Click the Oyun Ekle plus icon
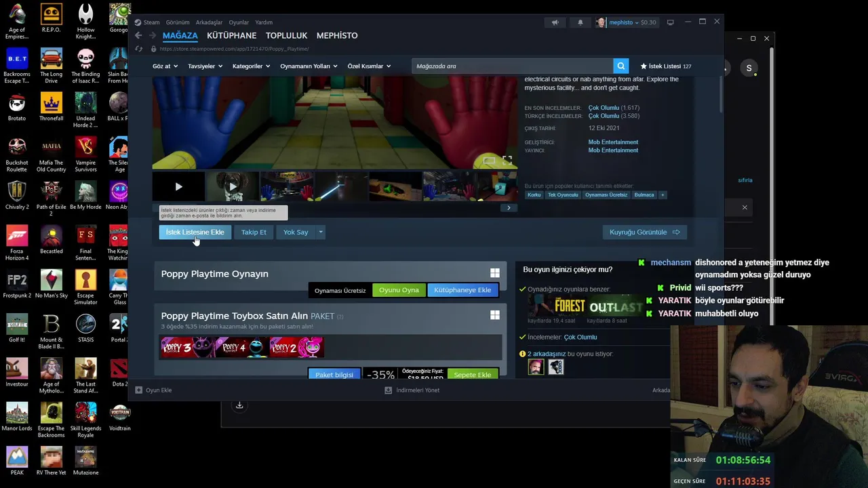868x488 pixels. pyautogui.click(x=138, y=390)
